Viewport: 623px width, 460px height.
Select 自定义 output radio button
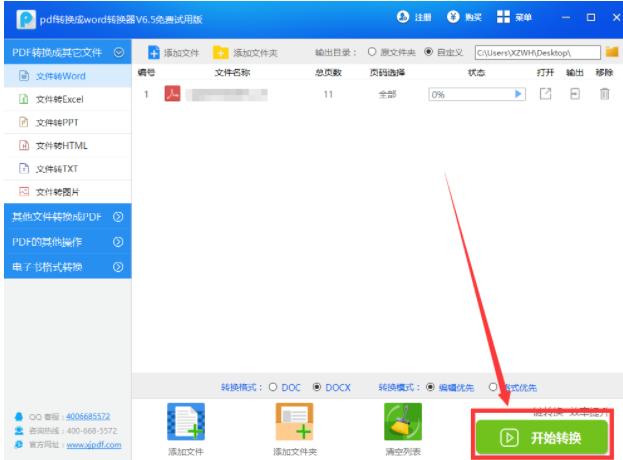click(428, 52)
